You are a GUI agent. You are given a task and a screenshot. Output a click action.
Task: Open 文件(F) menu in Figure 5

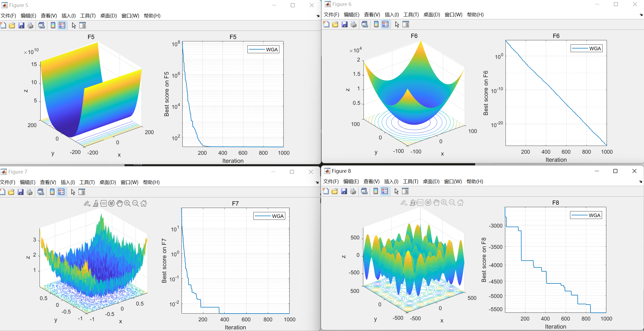(8, 16)
